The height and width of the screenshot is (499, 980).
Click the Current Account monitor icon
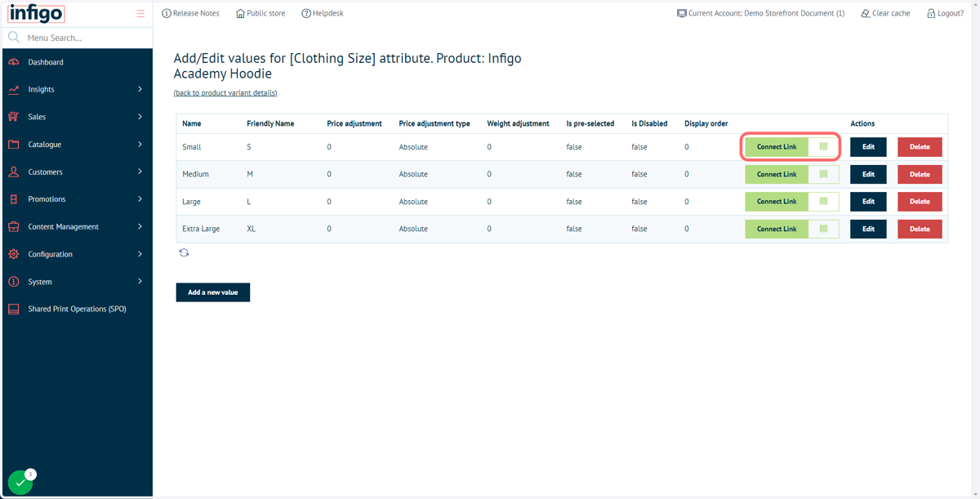(682, 13)
